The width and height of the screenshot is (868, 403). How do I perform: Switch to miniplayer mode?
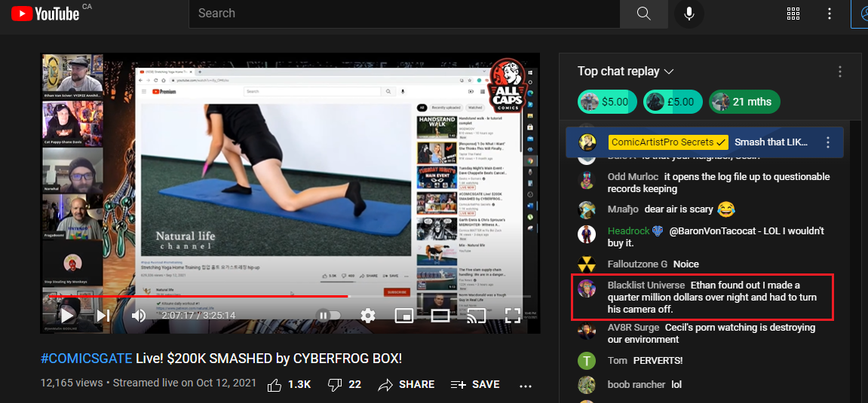[404, 316]
